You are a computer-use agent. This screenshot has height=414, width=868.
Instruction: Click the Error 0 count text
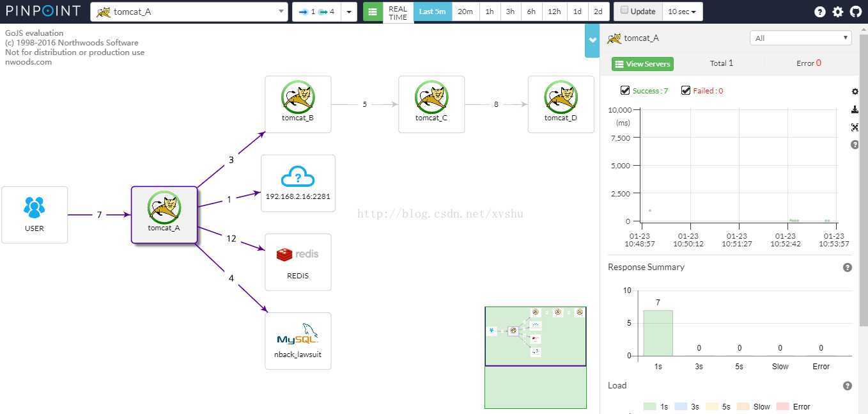[x=809, y=63]
